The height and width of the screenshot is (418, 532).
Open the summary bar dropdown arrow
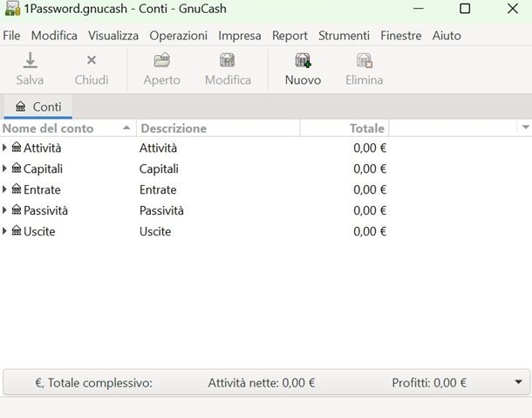(518, 382)
